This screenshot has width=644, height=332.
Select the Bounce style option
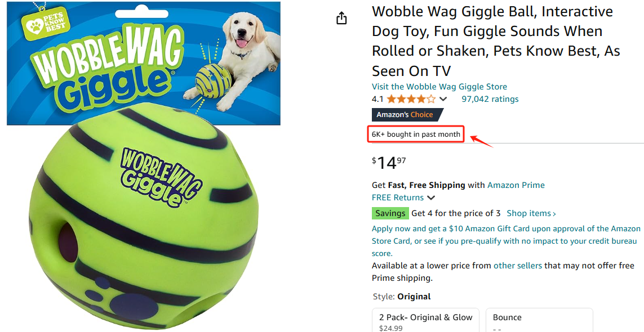(x=539, y=321)
